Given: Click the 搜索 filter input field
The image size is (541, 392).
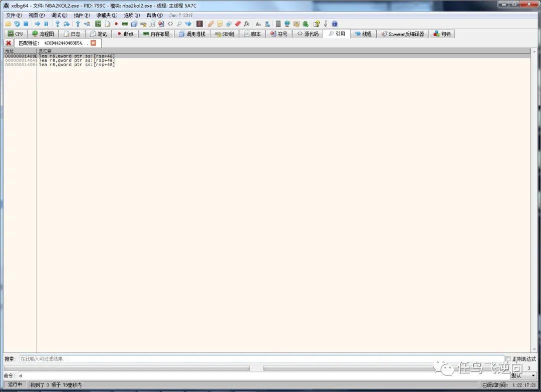Looking at the screenshot, I should (262, 359).
